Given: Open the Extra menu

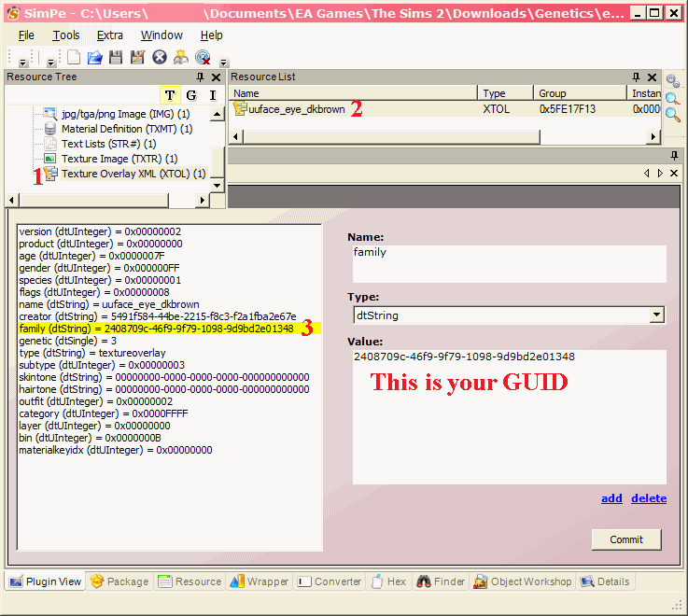Looking at the screenshot, I should (x=110, y=35).
